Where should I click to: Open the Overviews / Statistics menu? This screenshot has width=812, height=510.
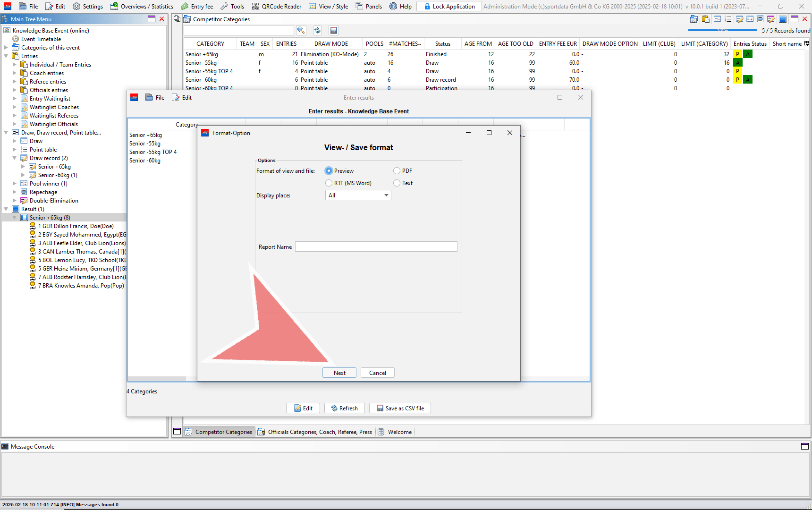click(142, 6)
